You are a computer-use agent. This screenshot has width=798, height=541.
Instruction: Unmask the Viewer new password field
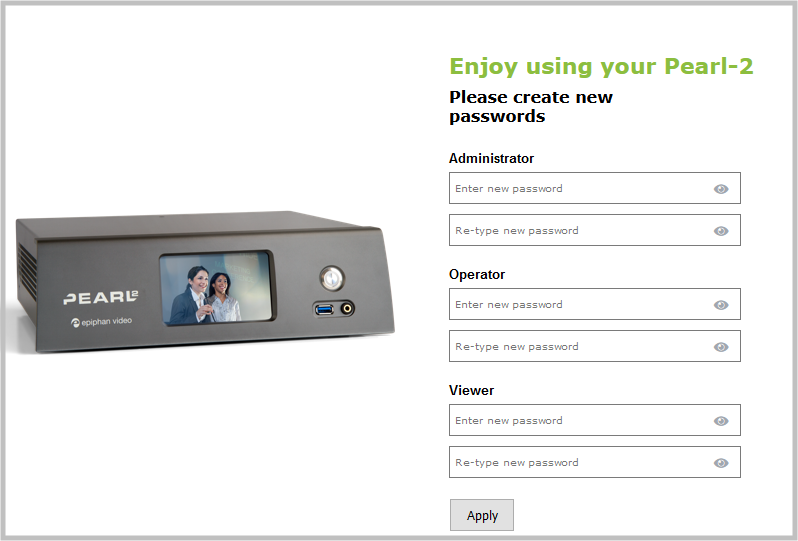[721, 421]
